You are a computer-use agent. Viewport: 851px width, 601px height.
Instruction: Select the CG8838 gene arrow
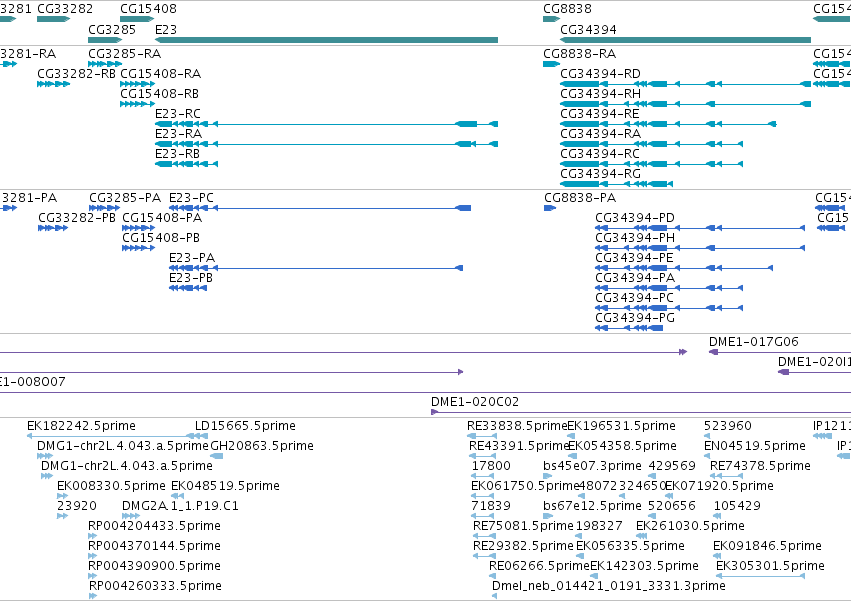(x=551, y=19)
